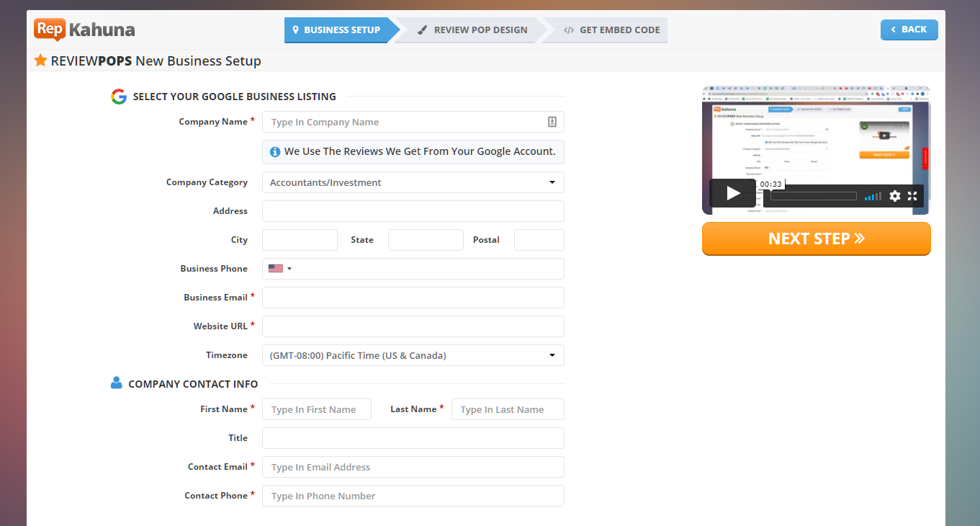Go to the Get Embed Code step

(x=611, y=30)
